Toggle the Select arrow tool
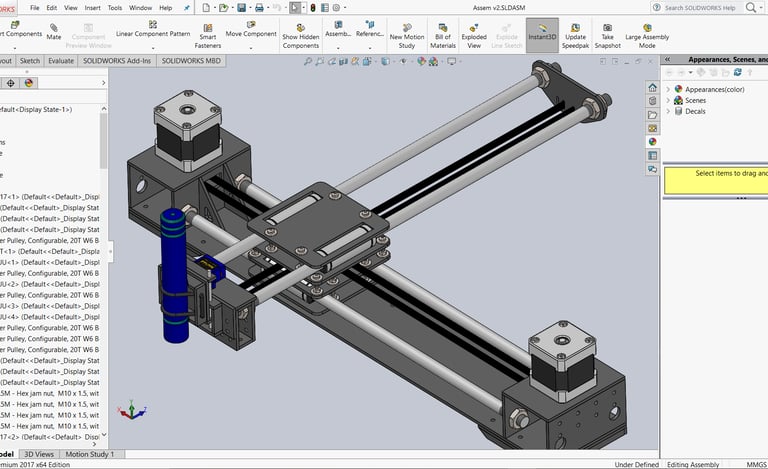768x469 pixels. click(x=295, y=7)
